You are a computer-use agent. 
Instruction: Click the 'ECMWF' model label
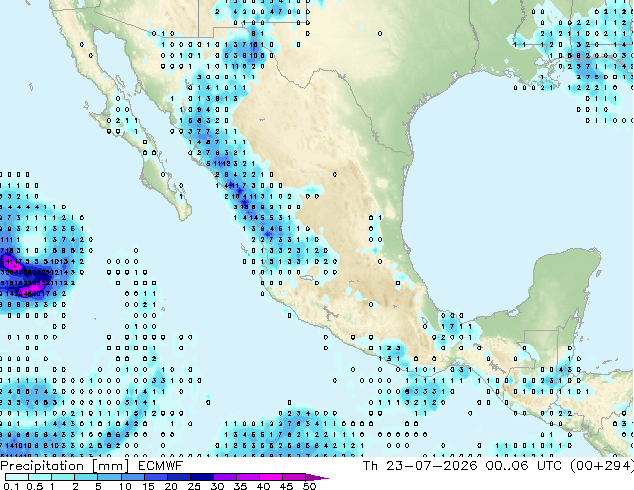pos(161,466)
